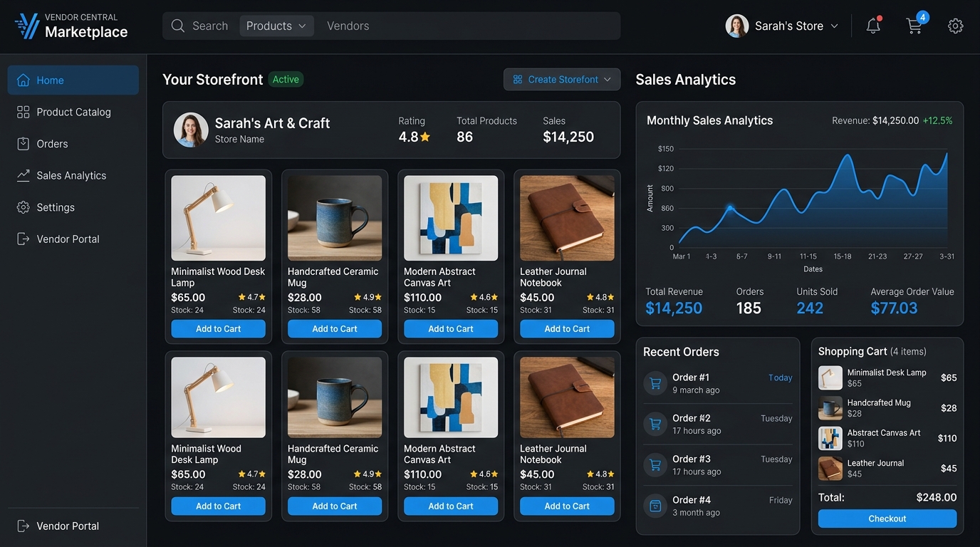Click the cart icon beside Order #3
The width and height of the screenshot is (980, 547).
coord(655,465)
